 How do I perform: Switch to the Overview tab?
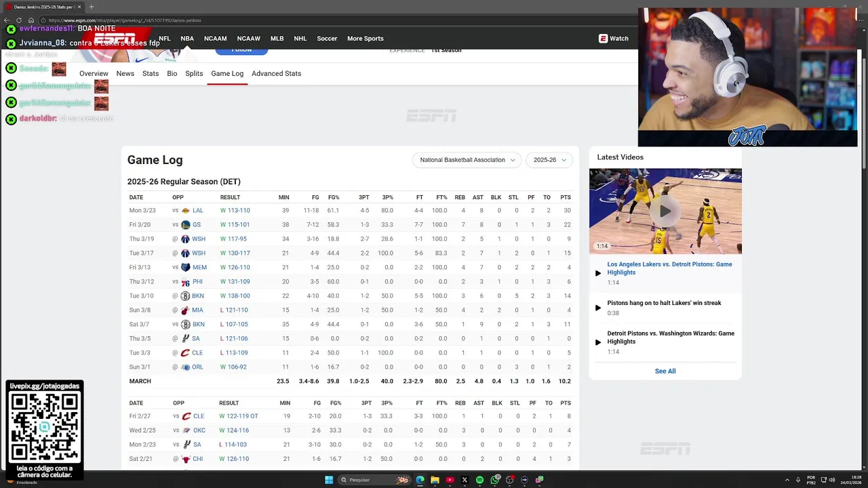(x=94, y=73)
